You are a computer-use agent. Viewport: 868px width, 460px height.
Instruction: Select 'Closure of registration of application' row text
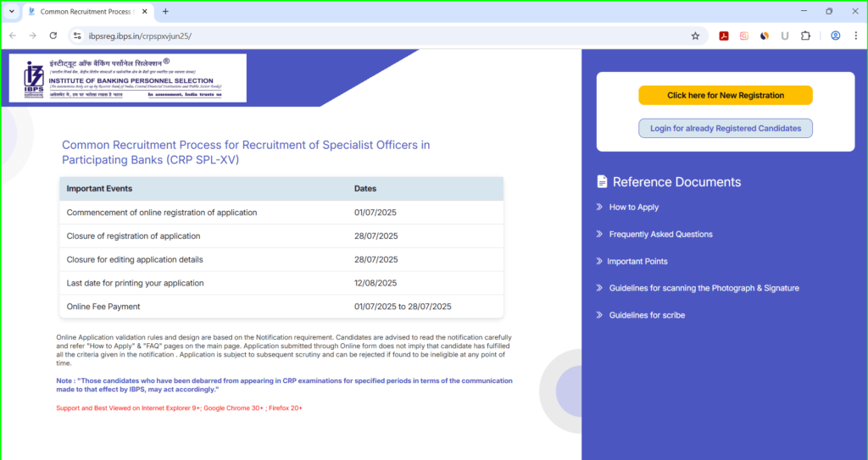[x=133, y=236]
